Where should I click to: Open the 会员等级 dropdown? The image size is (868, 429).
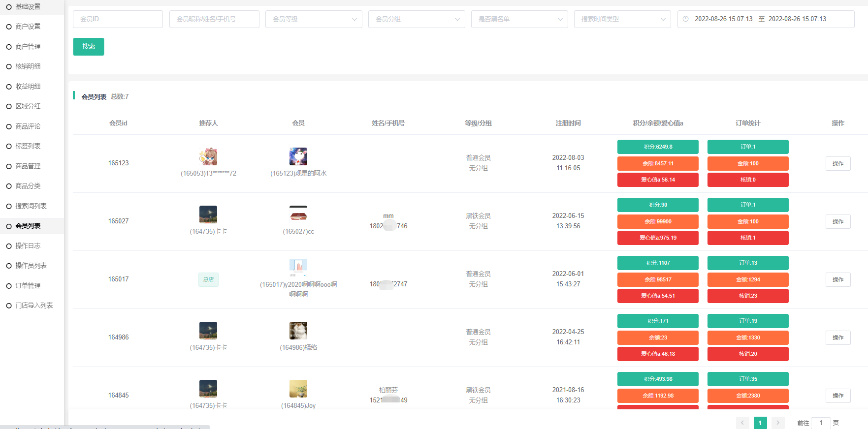pos(314,19)
